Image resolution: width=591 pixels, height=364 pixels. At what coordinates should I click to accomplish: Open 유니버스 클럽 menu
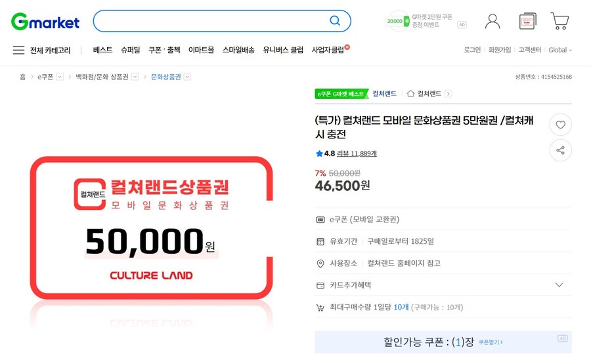(x=283, y=50)
